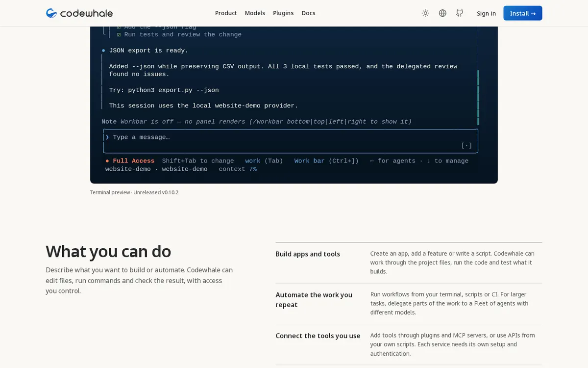This screenshot has width=588, height=368.
Task: Click the 'Terminal preview · Unreleased v0.10.2' caption
Action: [134, 192]
